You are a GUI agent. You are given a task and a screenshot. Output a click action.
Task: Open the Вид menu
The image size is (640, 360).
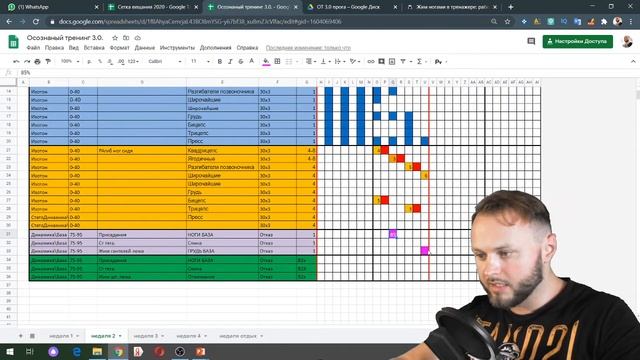73,48
